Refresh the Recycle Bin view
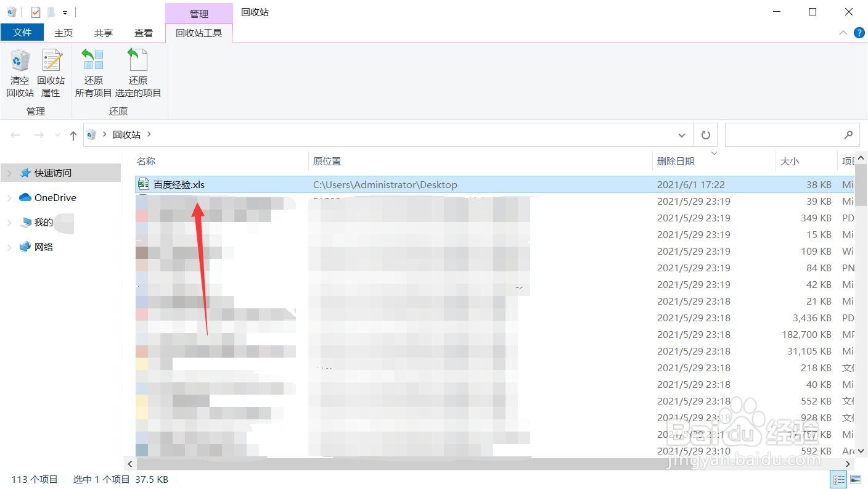 pos(705,135)
